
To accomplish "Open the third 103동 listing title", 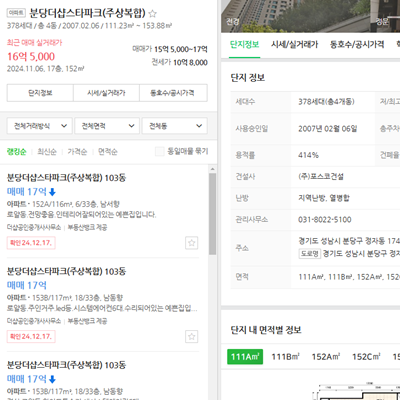I will pos(66,365).
